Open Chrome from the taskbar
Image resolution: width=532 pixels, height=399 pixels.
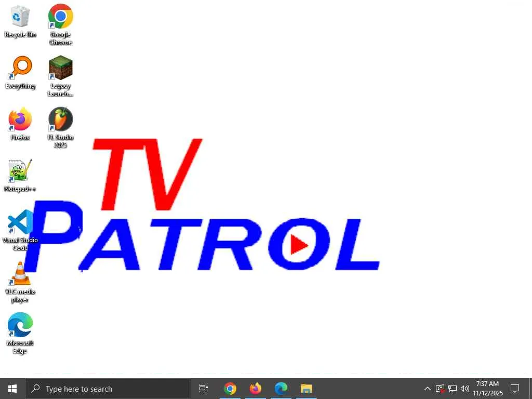coord(230,389)
